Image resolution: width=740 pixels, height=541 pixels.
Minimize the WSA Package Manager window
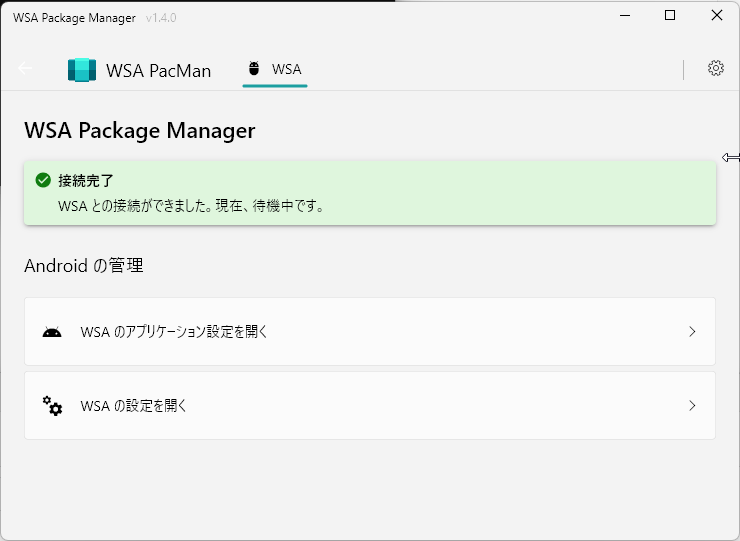pyautogui.click(x=624, y=15)
